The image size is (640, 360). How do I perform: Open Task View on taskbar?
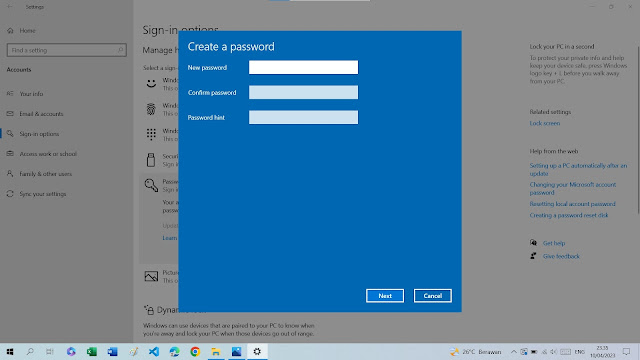click(x=50, y=351)
